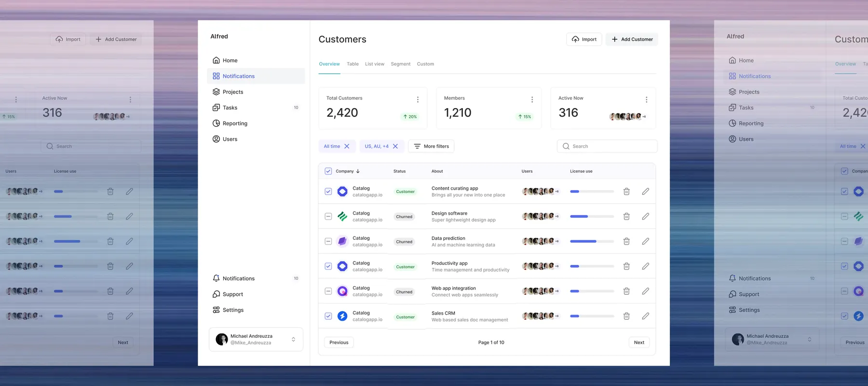Click trash icon for Data prediction row
868x386 pixels.
[626, 241]
